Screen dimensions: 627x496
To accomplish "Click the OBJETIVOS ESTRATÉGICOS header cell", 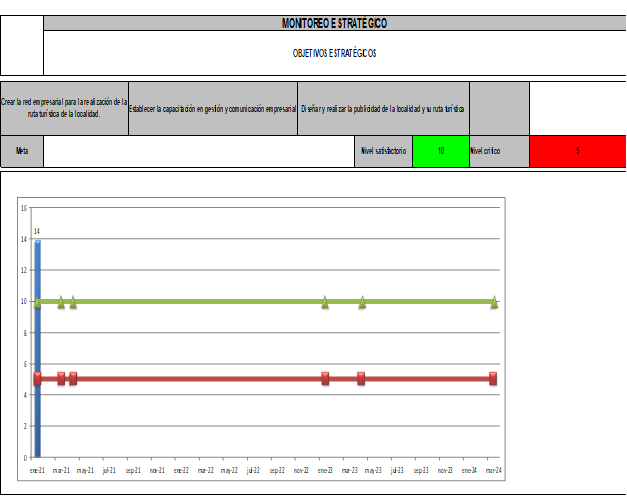I will click(x=335, y=53).
